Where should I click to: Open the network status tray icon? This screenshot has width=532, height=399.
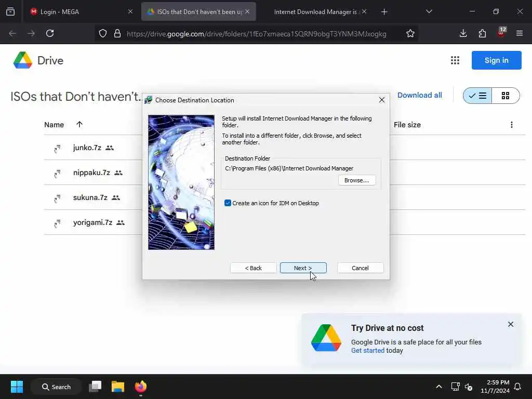click(455, 387)
